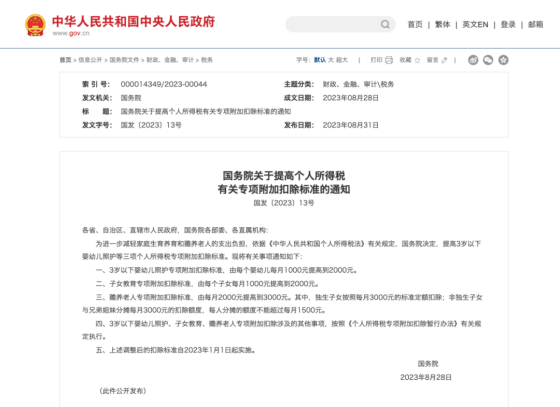Open 信息公开 breadcrumb link
560x407 pixels.
[x=90, y=60]
